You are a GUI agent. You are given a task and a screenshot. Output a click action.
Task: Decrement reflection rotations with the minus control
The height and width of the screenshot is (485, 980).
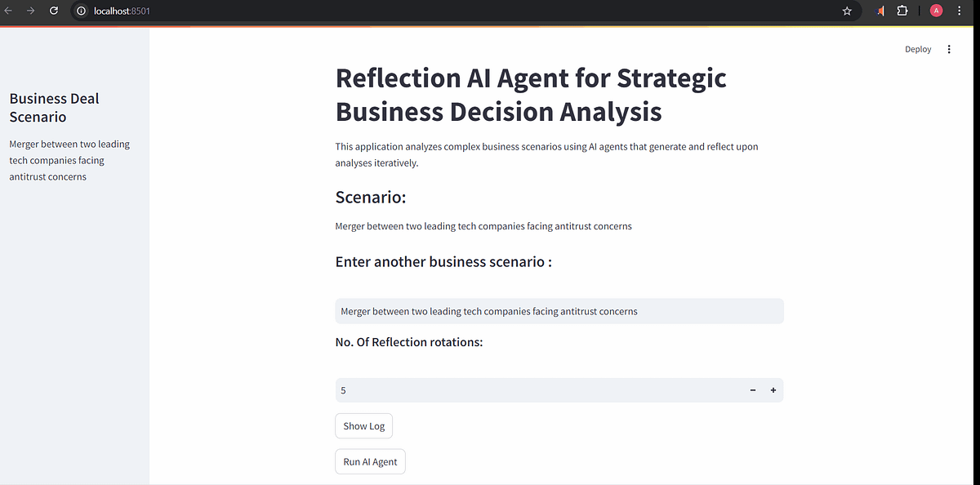point(752,390)
